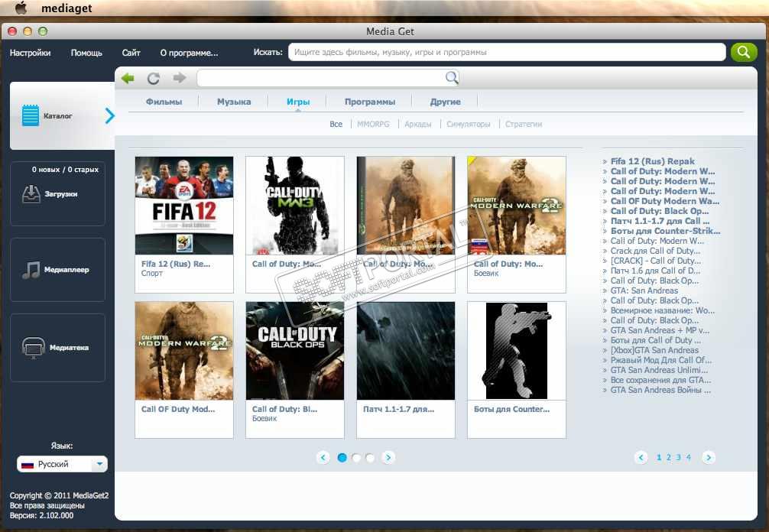The image size is (769, 532).
Task: Select the second carousel page dot
Action: (356, 457)
